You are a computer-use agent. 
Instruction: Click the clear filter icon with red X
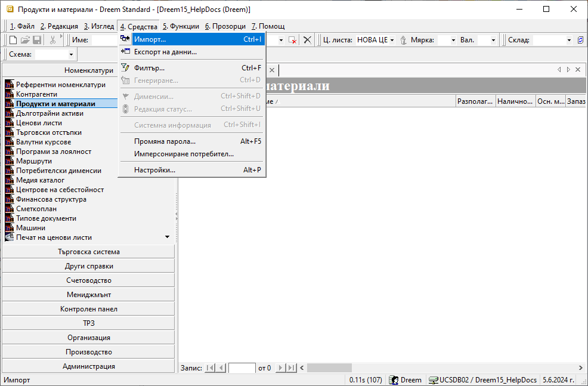(x=292, y=40)
